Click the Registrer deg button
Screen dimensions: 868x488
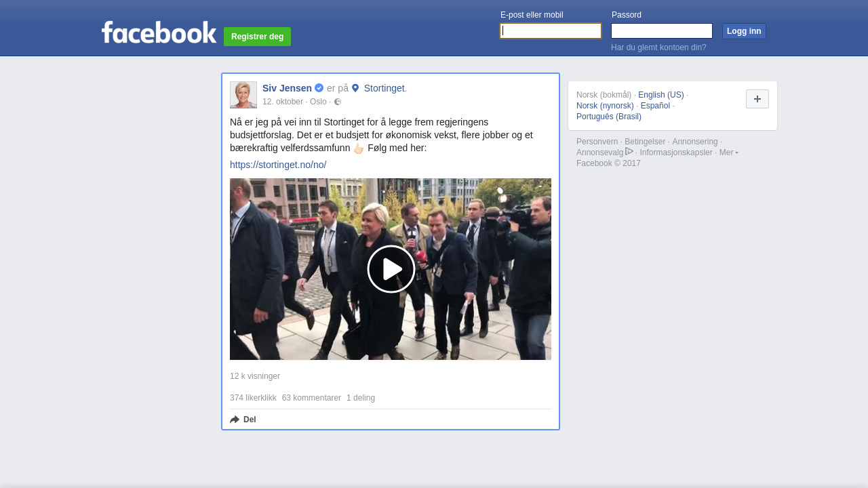tap(257, 37)
